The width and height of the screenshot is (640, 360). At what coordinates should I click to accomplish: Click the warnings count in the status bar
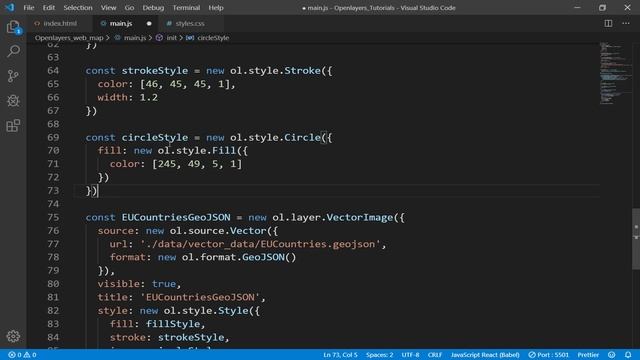30,355
